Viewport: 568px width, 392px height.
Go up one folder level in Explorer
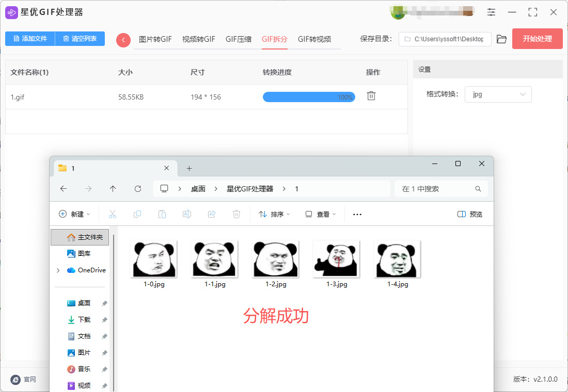[x=113, y=189]
